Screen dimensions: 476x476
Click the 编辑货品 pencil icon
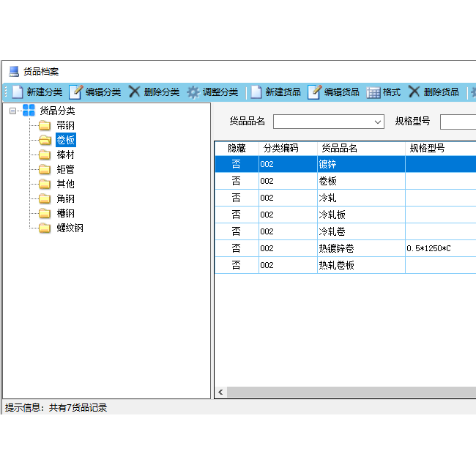[314, 92]
